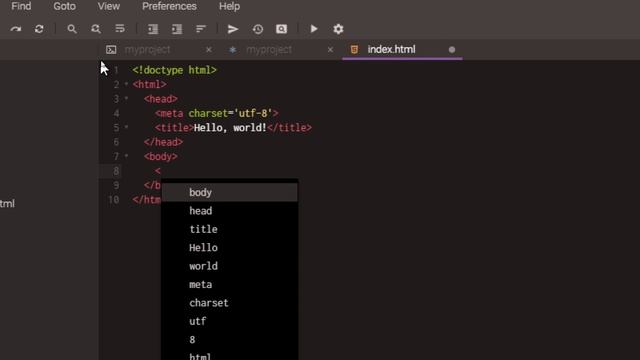Switch to the terminal myproject tab
The image size is (640, 360).
(159, 50)
